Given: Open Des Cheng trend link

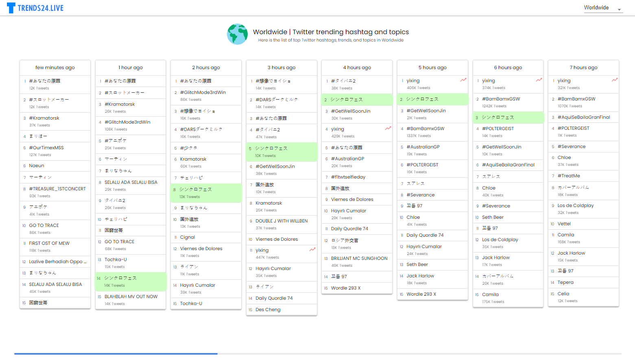Looking at the screenshot, I should pyautogui.click(x=268, y=310).
